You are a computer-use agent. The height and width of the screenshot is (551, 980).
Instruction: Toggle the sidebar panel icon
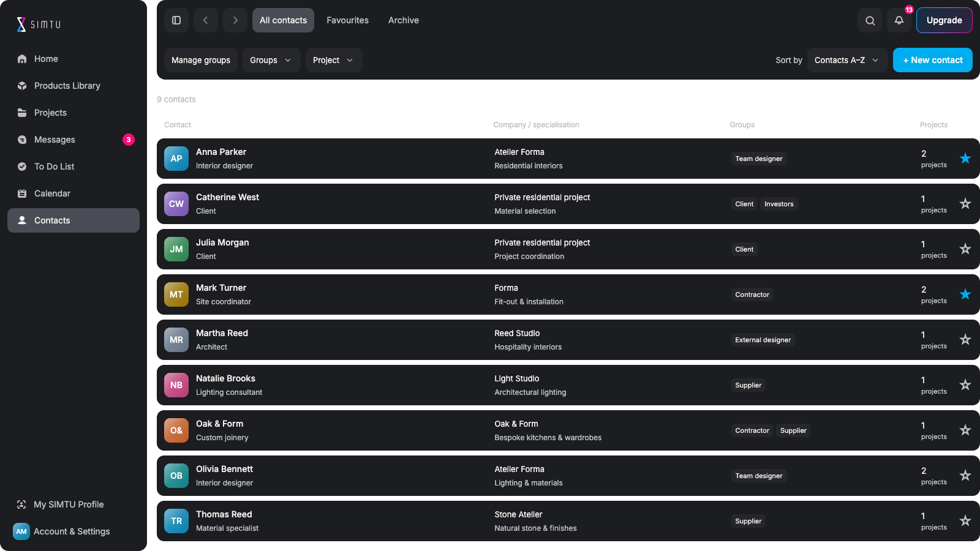176,20
